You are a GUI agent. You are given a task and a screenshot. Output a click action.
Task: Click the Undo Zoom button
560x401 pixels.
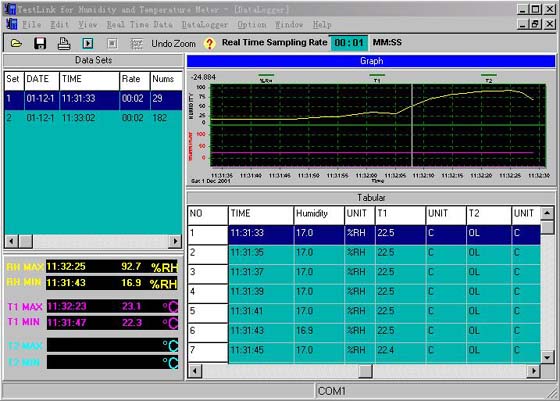pyautogui.click(x=173, y=44)
